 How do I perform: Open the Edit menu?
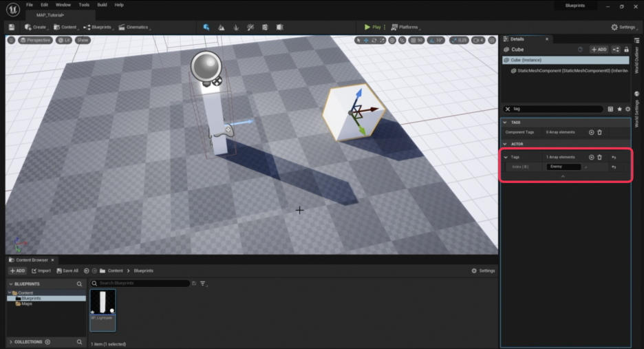point(44,5)
